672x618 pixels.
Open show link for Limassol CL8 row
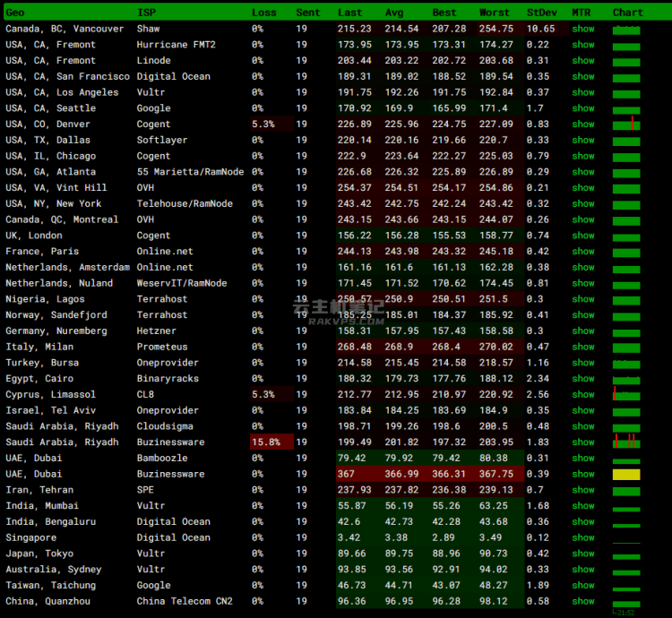click(x=583, y=394)
